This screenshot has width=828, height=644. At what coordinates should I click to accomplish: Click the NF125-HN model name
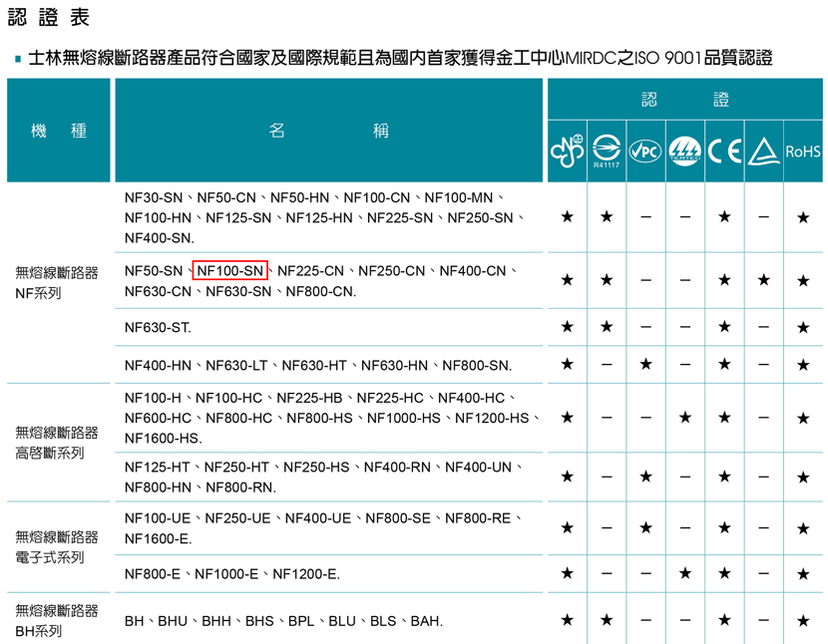coord(319,218)
